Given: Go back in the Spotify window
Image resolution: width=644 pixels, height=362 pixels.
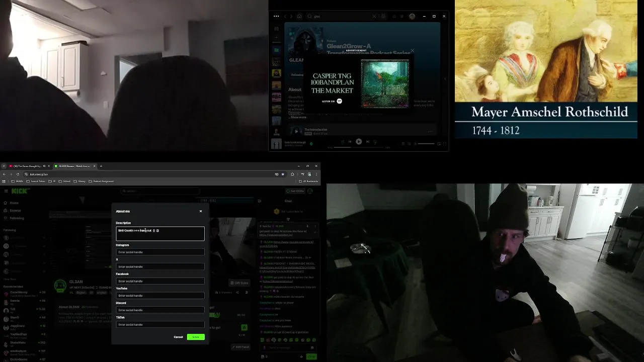Looking at the screenshot, I should [285, 16].
